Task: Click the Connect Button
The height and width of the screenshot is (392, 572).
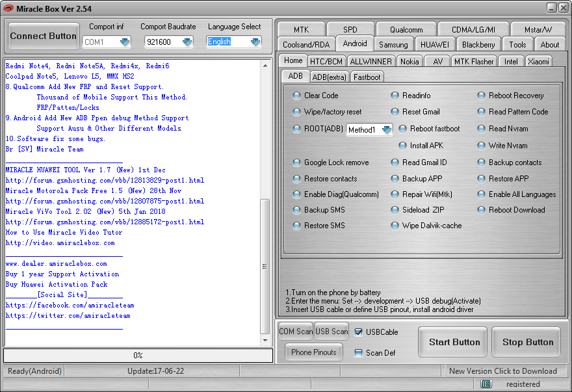Action: pyautogui.click(x=44, y=36)
